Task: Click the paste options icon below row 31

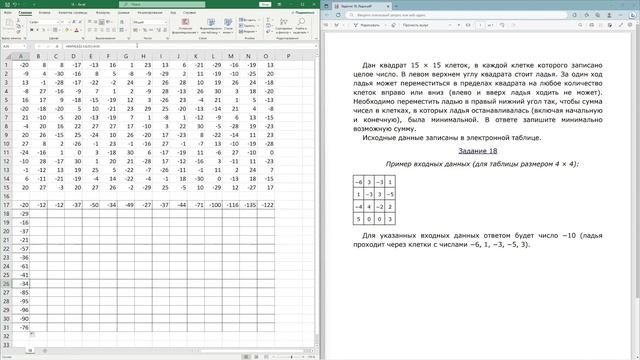Action: pyautogui.click(x=32, y=334)
